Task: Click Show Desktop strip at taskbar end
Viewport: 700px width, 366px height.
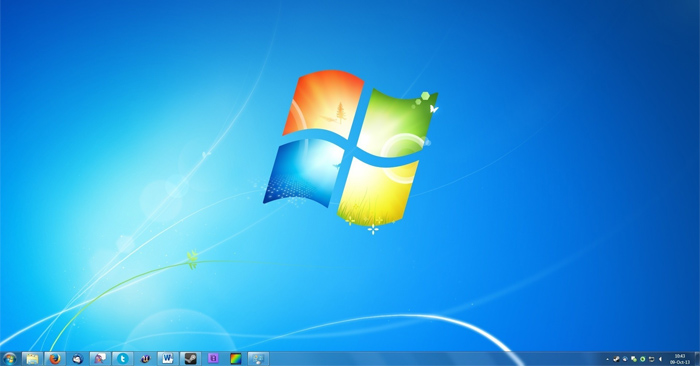Action: [x=697, y=359]
